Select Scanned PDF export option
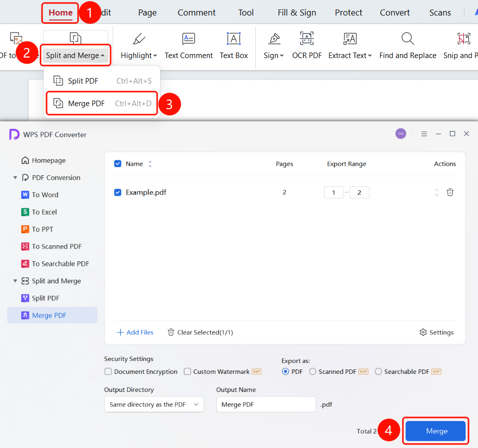Screen dimensions: 478x448 312,371
